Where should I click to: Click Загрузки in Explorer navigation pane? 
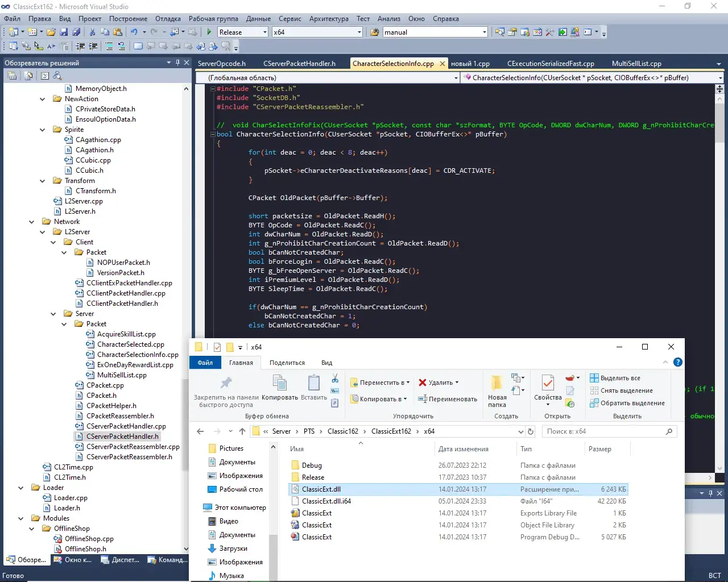pos(233,548)
